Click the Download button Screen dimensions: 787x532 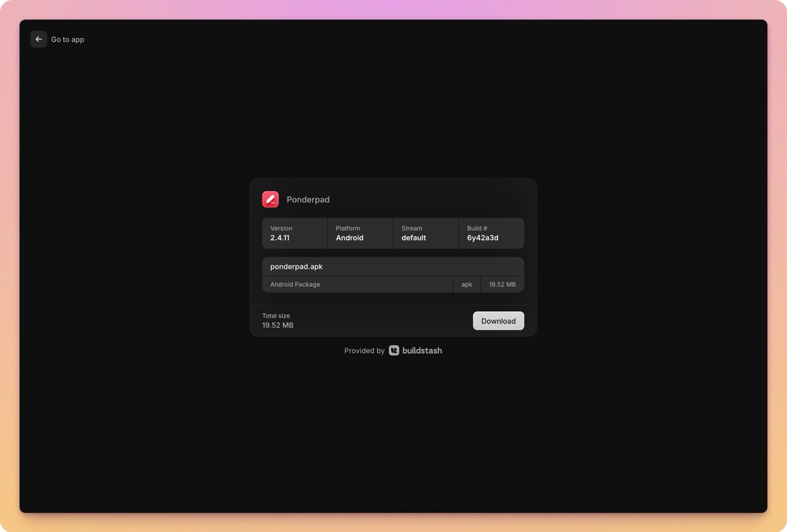[498, 320]
